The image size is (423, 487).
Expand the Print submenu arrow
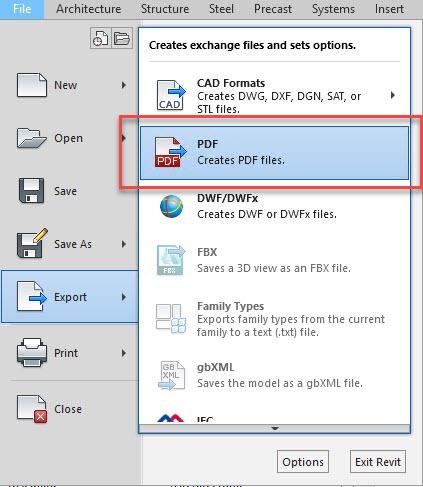[x=124, y=353]
